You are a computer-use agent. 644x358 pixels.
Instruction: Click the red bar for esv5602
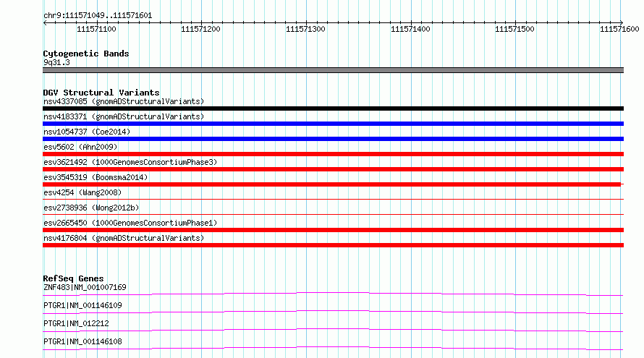point(333,154)
